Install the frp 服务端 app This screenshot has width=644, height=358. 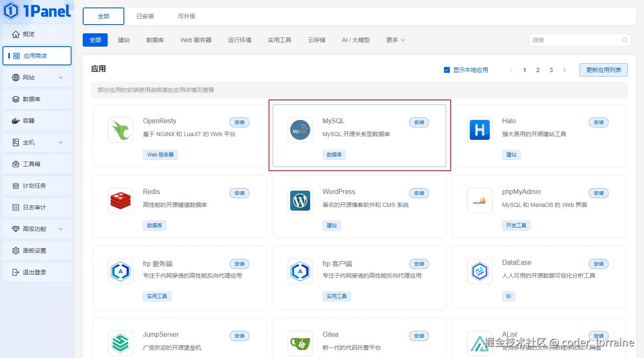[239, 264]
